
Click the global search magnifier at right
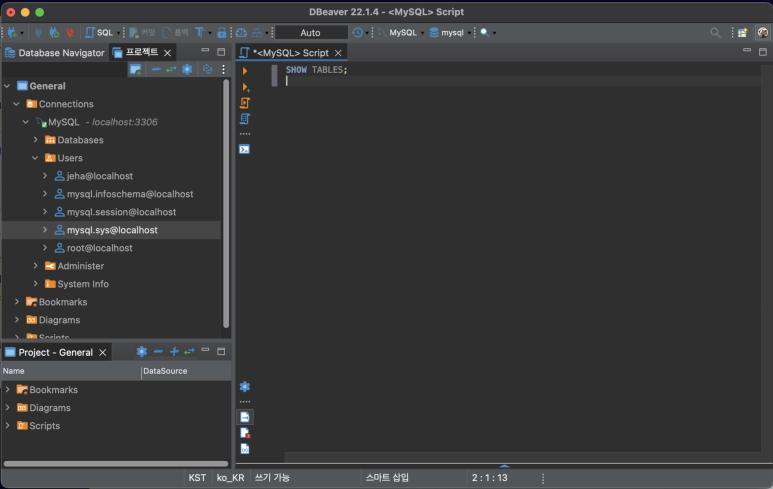(715, 33)
